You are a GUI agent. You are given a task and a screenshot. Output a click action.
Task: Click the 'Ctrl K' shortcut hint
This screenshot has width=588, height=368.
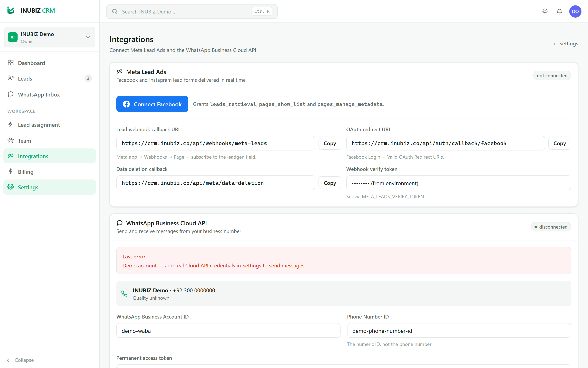click(262, 11)
